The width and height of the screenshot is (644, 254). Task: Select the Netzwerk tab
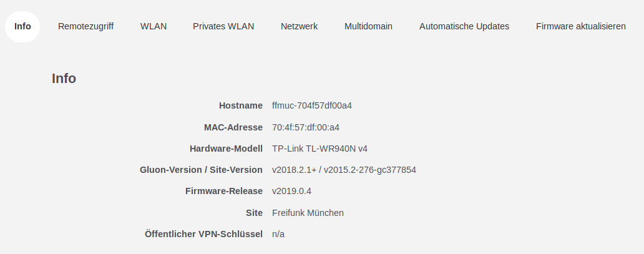coord(299,26)
